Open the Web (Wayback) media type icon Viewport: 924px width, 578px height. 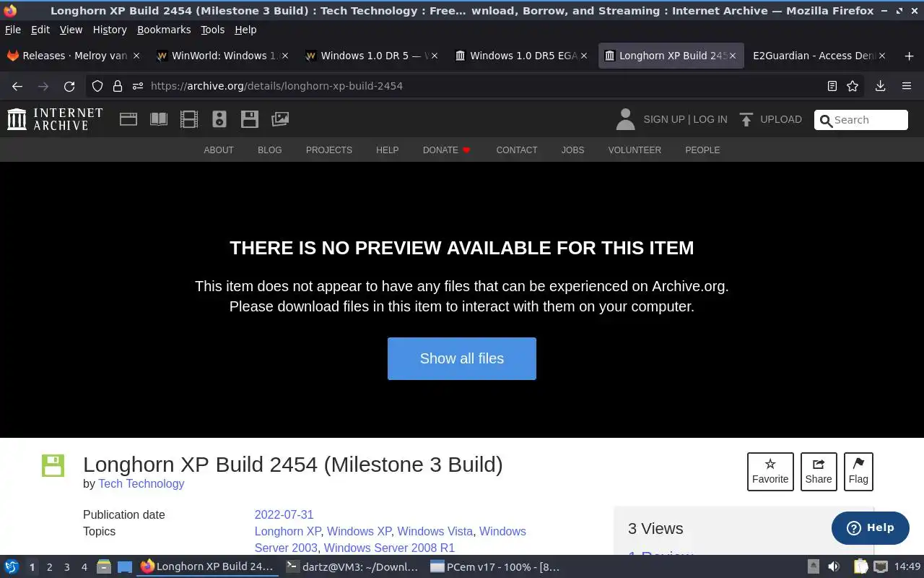tap(128, 119)
